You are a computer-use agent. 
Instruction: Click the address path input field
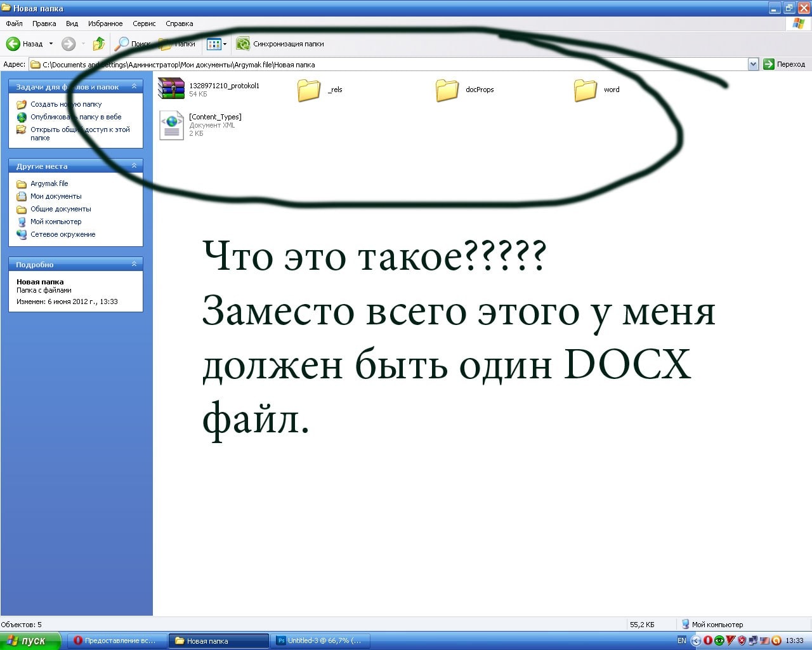pos(381,64)
